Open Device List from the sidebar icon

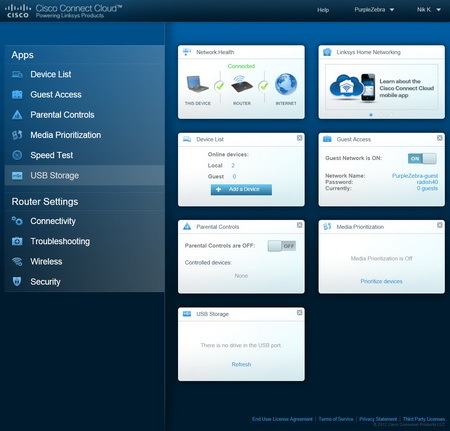click(x=17, y=74)
